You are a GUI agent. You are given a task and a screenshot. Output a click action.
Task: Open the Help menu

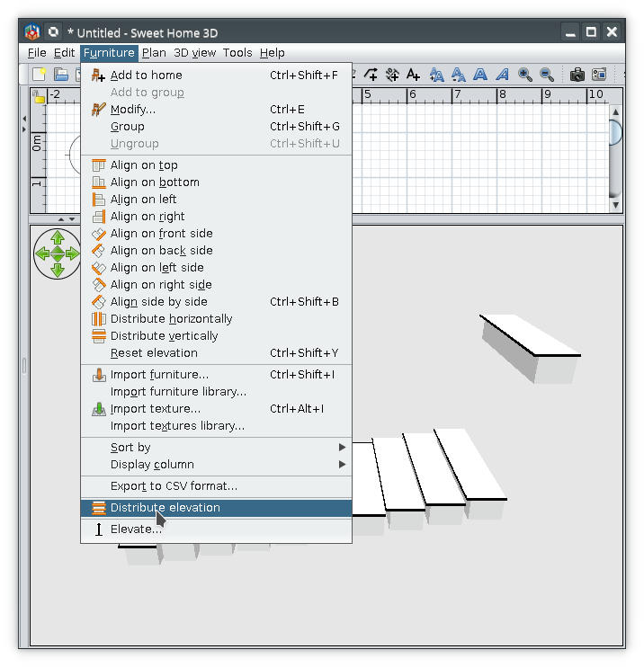272,53
